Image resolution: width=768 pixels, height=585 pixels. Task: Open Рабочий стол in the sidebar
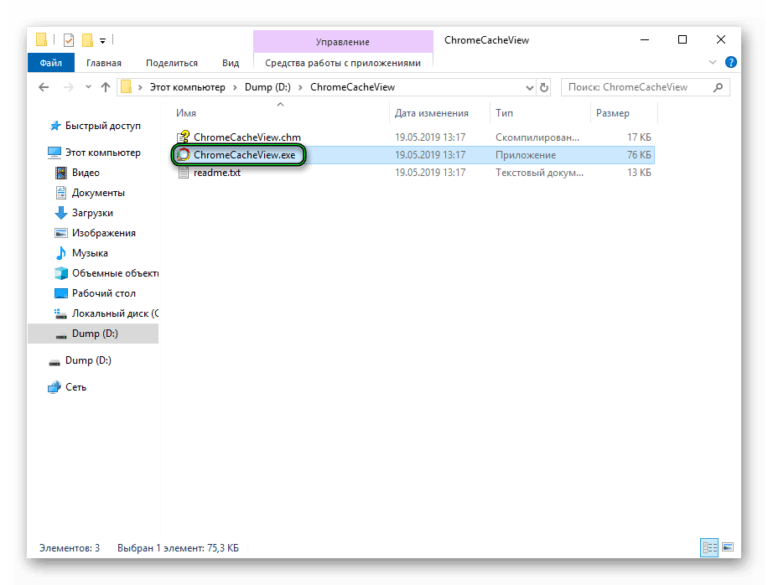[104, 293]
